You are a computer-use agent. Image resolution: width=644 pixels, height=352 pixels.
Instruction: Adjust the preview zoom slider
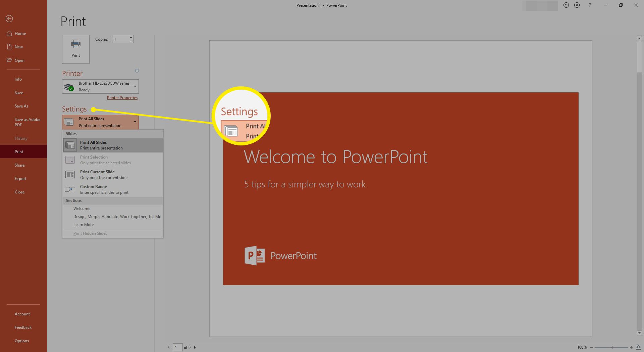(611, 347)
